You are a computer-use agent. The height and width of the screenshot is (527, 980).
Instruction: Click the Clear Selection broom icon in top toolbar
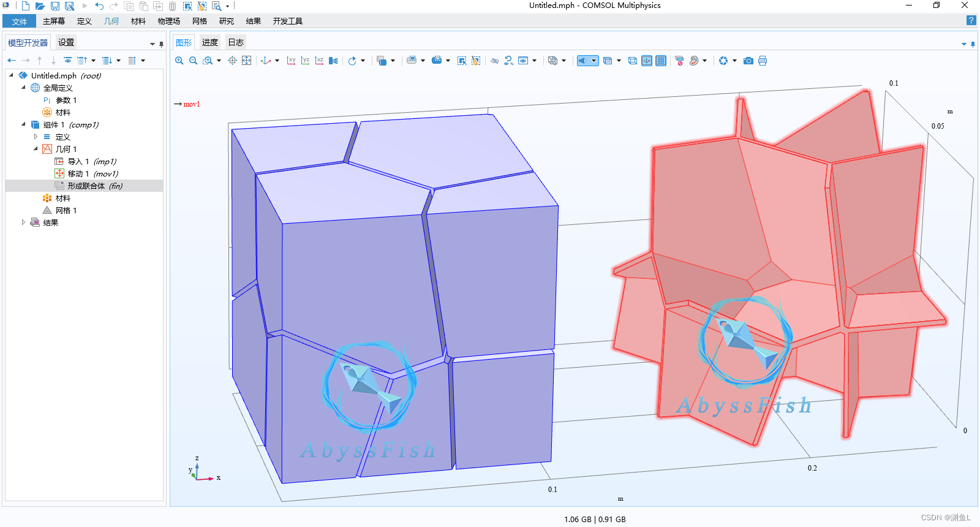(202, 6)
